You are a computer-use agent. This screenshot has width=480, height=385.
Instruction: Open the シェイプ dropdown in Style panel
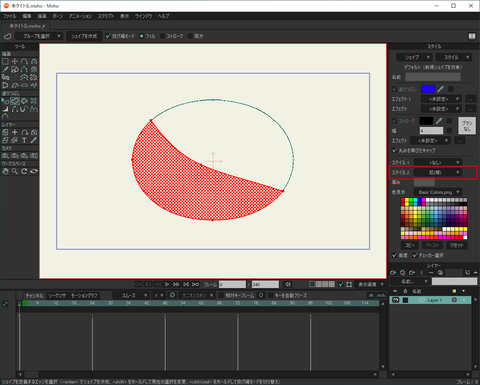point(414,57)
